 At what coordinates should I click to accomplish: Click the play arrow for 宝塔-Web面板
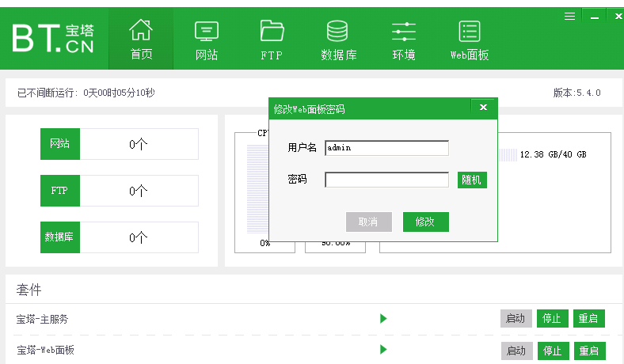click(x=383, y=349)
